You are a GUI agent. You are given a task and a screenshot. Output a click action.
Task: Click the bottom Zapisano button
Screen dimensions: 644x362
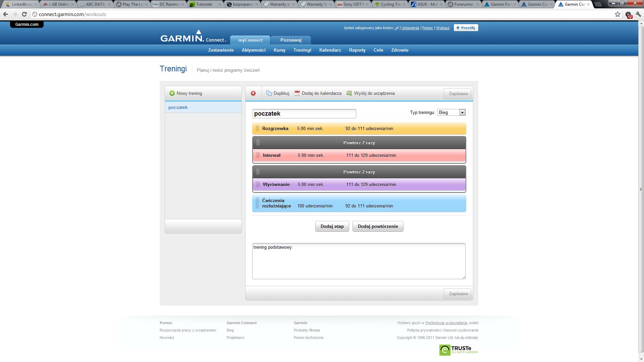click(x=458, y=294)
